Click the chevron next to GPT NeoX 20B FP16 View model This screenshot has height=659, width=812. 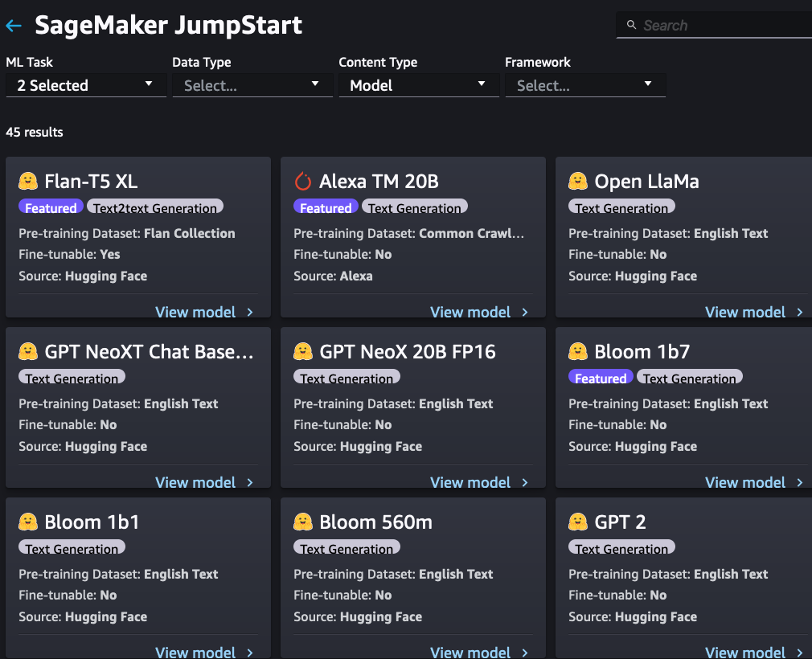[525, 482]
